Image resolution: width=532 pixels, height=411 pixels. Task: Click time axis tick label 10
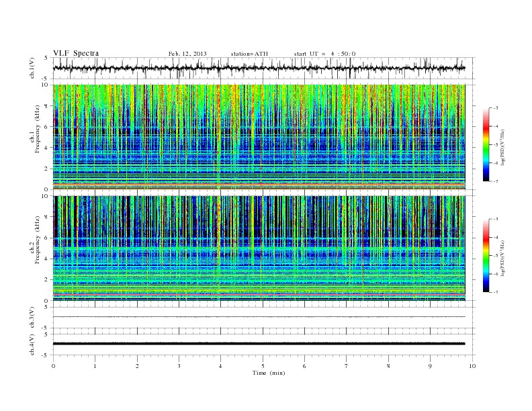pos(472,366)
